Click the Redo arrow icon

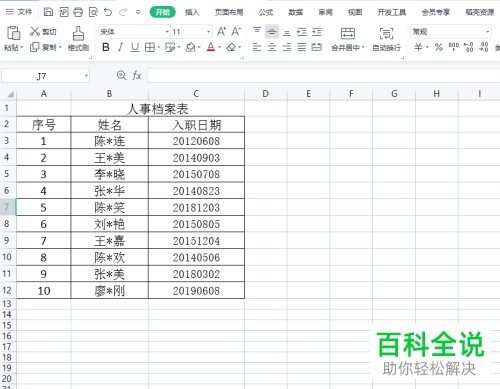click(123, 12)
